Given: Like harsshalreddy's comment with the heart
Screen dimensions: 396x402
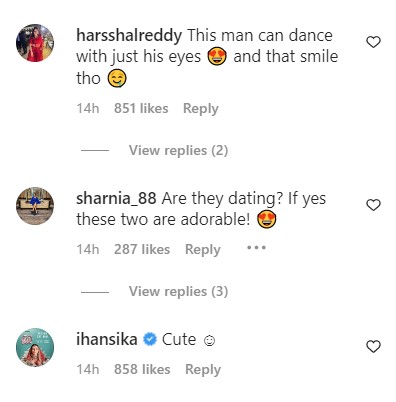Looking at the screenshot, I should (373, 42).
